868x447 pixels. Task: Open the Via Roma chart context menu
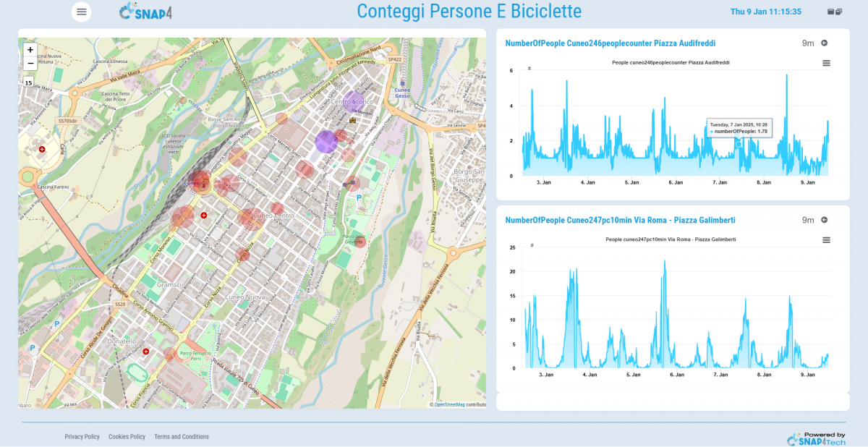[x=826, y=240]
